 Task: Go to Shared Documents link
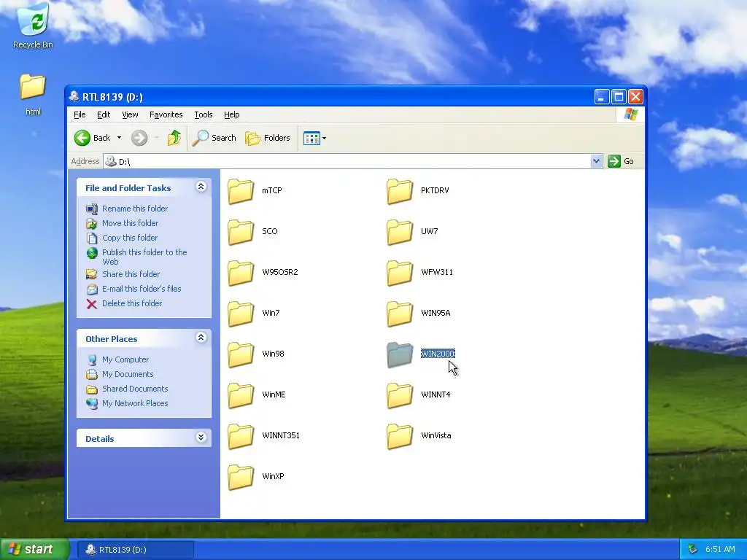135,389
